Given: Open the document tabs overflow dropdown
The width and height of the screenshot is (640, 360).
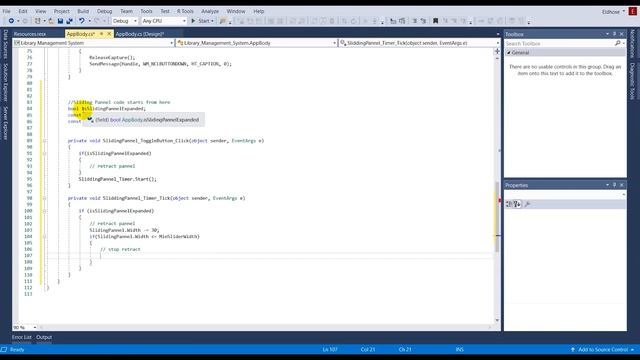Looking at the screenshot, I should 498,34.
